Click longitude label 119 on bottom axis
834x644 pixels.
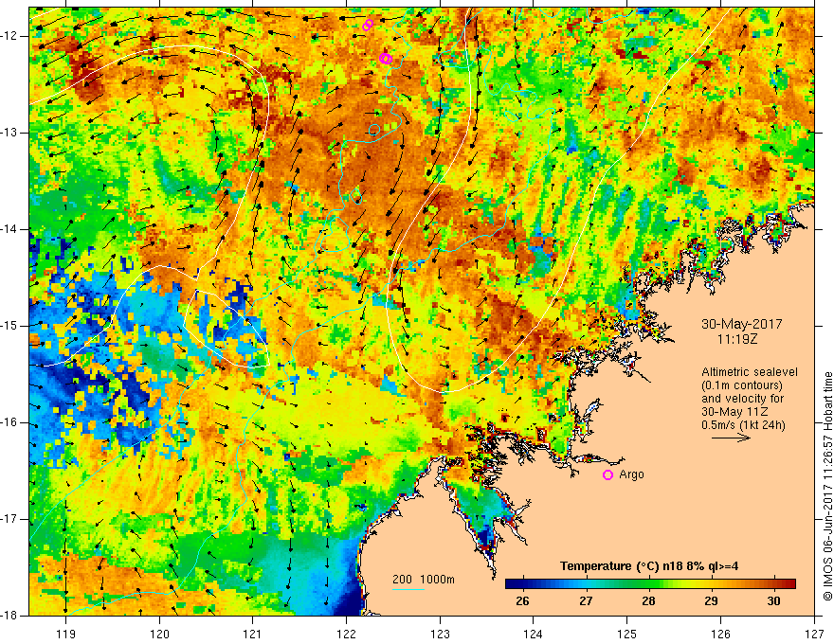coord(66,634)
